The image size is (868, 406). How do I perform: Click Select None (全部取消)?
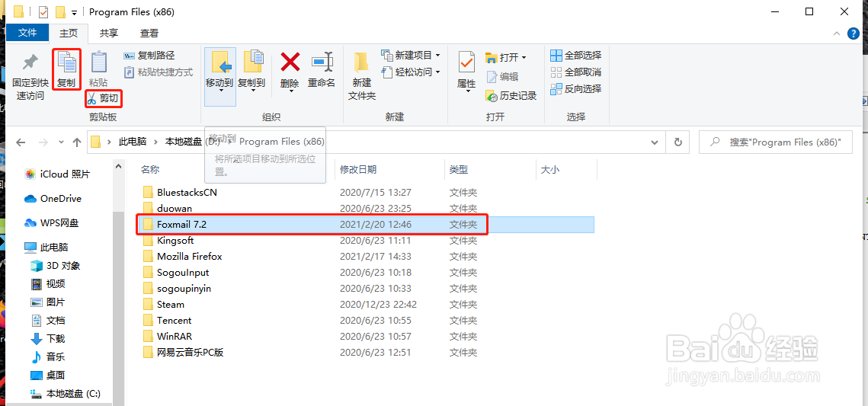point(575,72)
